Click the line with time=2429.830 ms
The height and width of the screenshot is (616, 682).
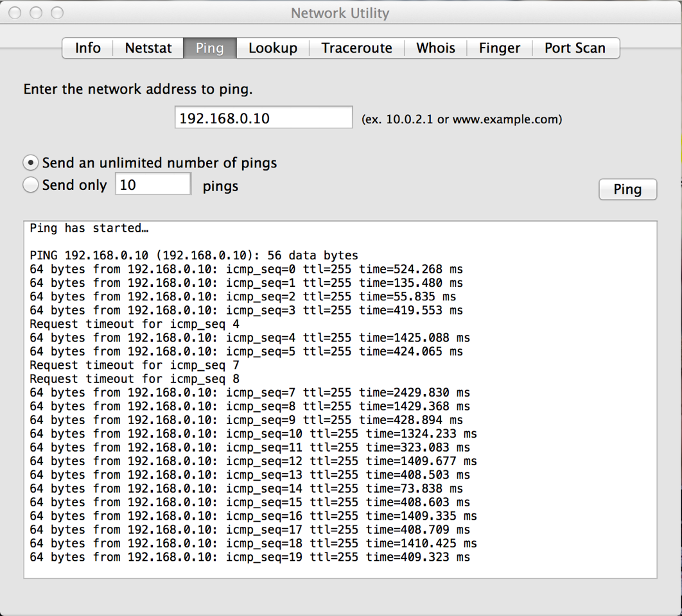(250, 393)
